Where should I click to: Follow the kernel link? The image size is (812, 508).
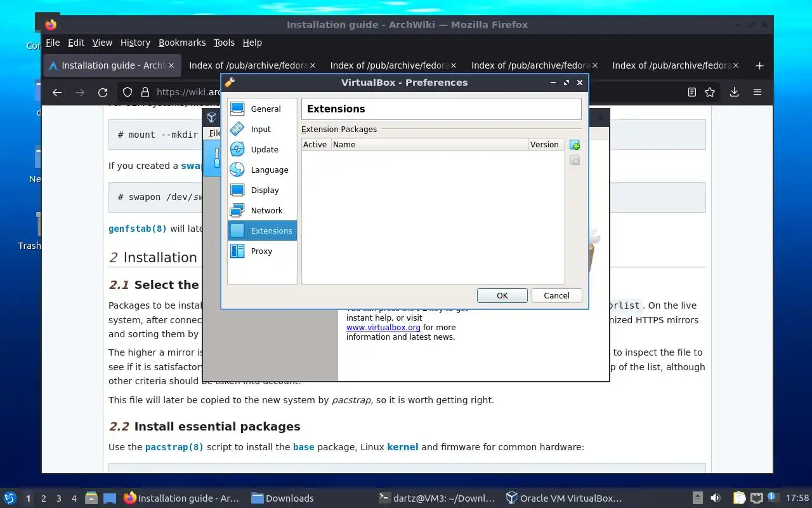click(x=403, y=447)
